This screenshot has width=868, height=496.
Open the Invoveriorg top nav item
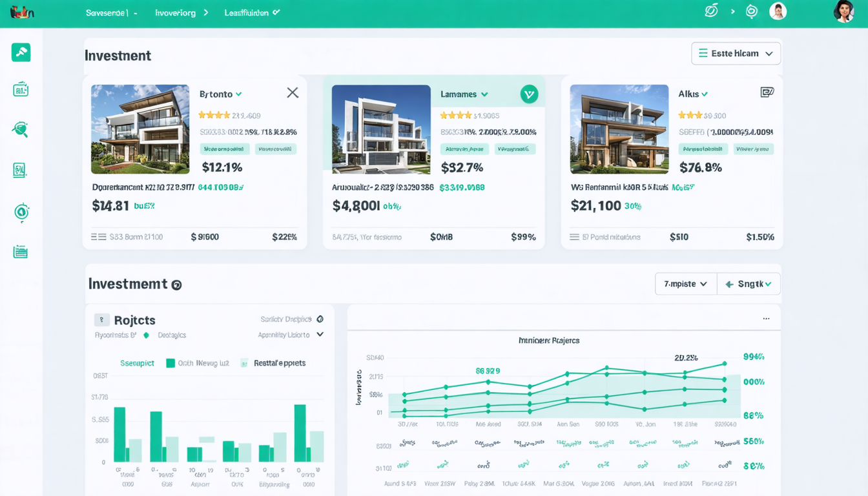pos(181,12)
